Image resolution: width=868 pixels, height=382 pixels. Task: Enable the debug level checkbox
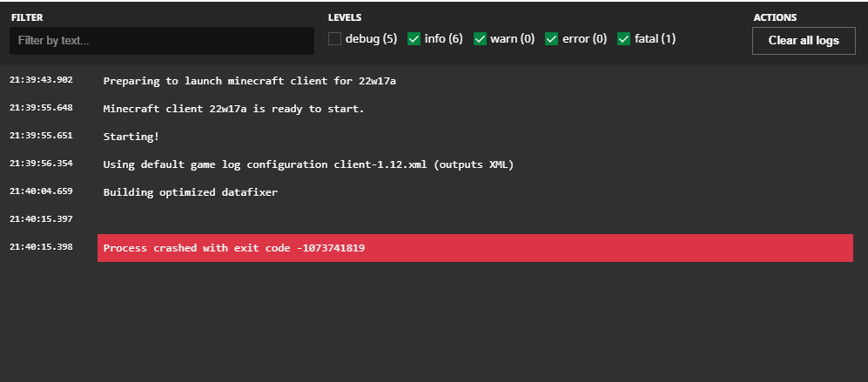[x=335, y=38]
